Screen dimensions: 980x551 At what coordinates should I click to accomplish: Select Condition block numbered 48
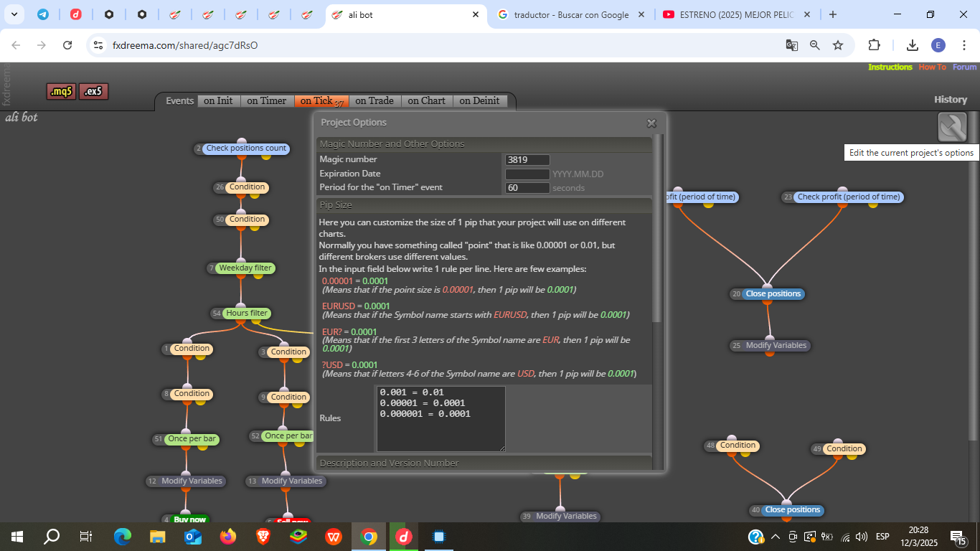[x=738, y=446]
